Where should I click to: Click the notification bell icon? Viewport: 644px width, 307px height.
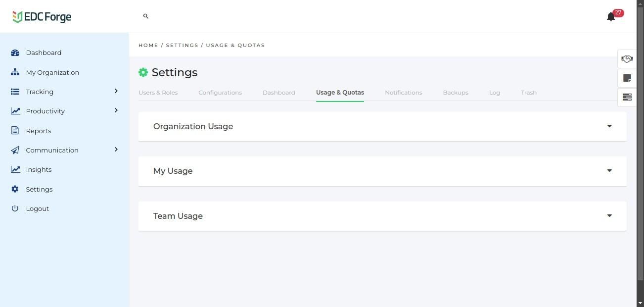coord(611,17)
